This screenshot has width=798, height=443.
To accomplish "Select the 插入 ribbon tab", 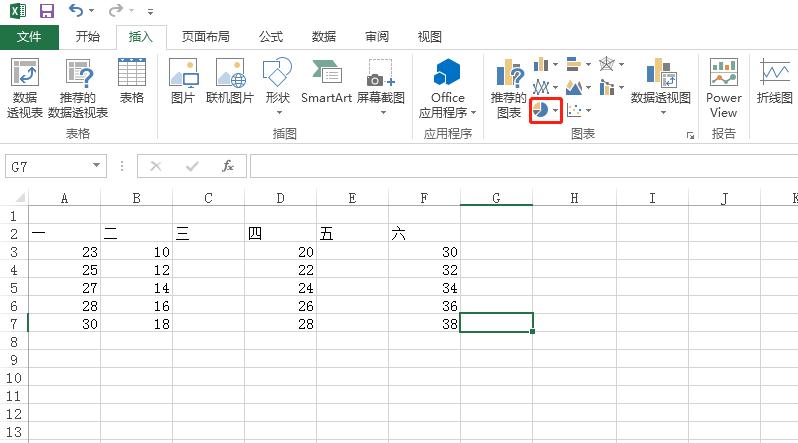I will point(141,37).
